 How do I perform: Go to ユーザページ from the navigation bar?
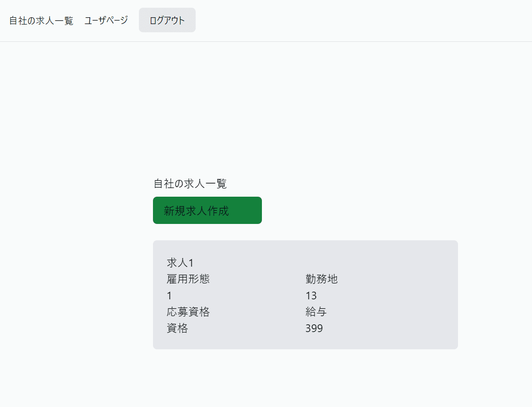[x=106, y=20]
